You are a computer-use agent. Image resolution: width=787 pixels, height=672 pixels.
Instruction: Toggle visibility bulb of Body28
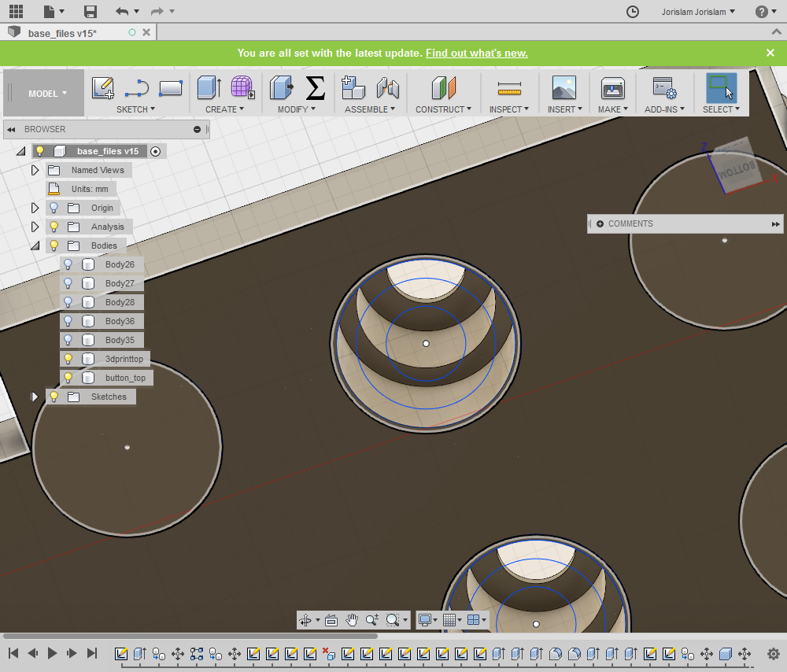click(68, 302)
